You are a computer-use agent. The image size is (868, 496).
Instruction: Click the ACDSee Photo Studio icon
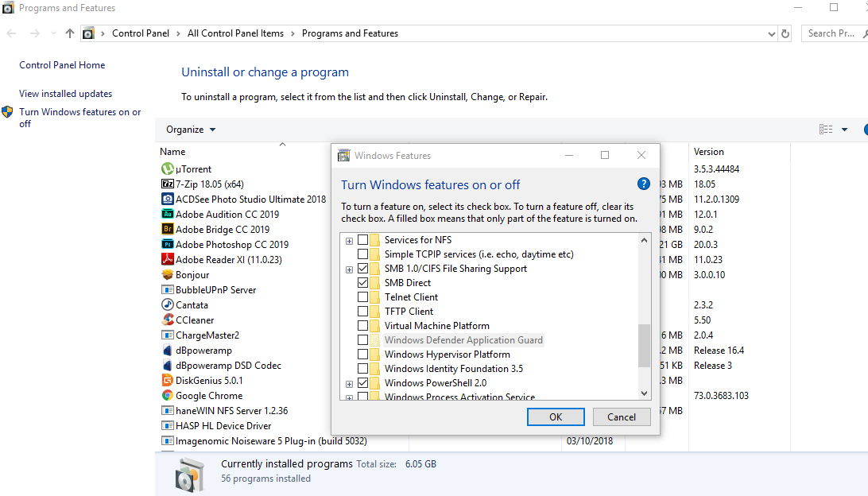(x=167, y=199)
